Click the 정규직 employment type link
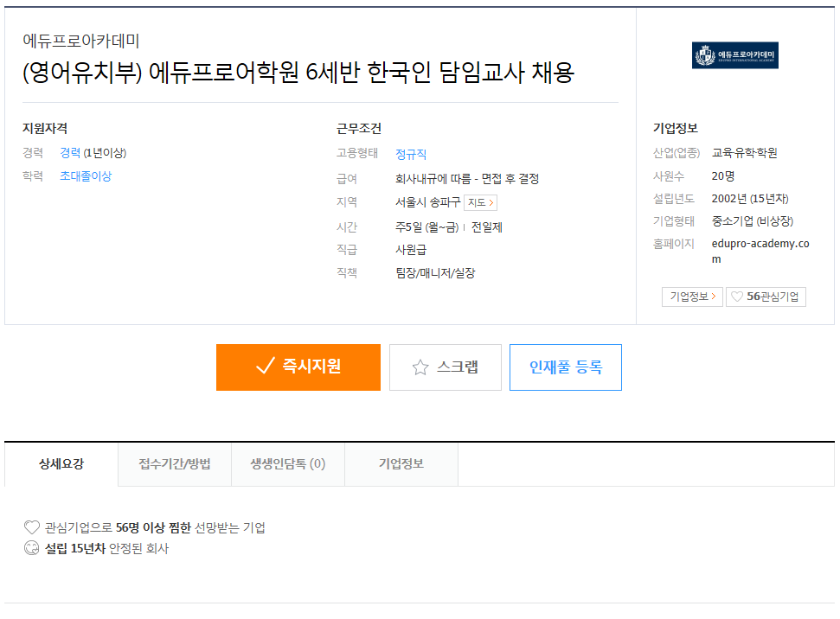The height and width of the screenshot is (619, 840). click(411, 155)
